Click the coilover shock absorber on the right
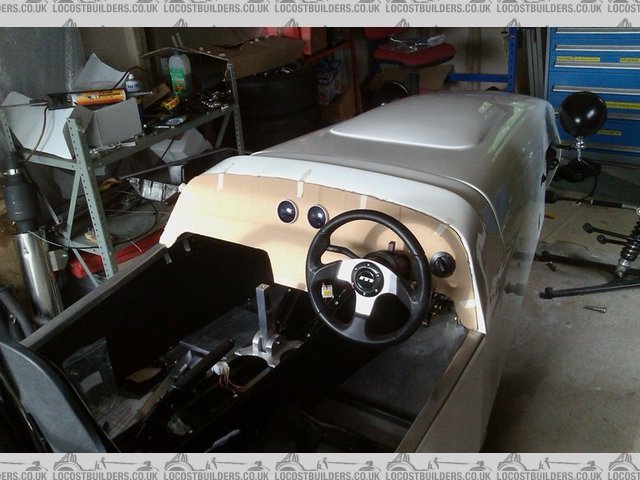 click(629, 247)
